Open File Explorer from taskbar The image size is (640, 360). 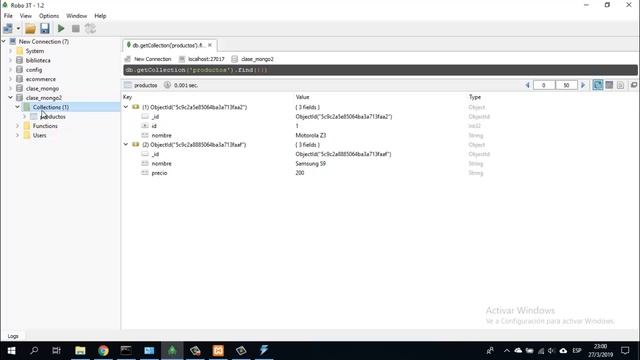pyautogui.click(x=80, y=351)
